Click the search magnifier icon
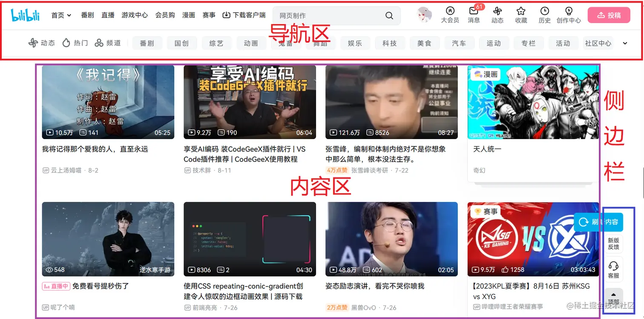The image size is (644, 319). coord(389,15)
